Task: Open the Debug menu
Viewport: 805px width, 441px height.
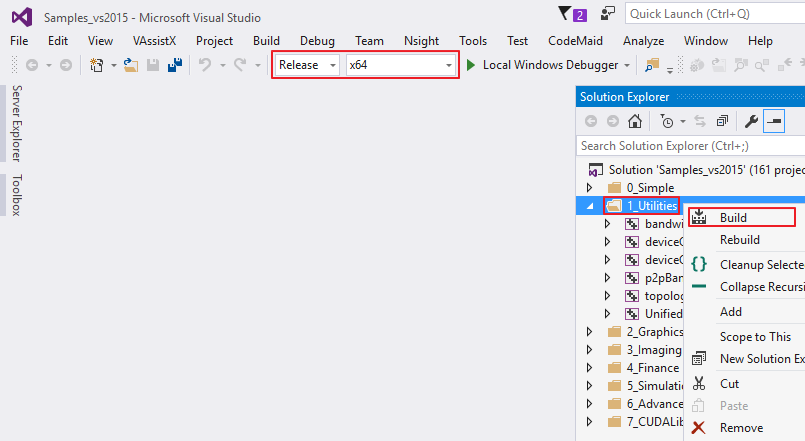Action: (317, 41)
